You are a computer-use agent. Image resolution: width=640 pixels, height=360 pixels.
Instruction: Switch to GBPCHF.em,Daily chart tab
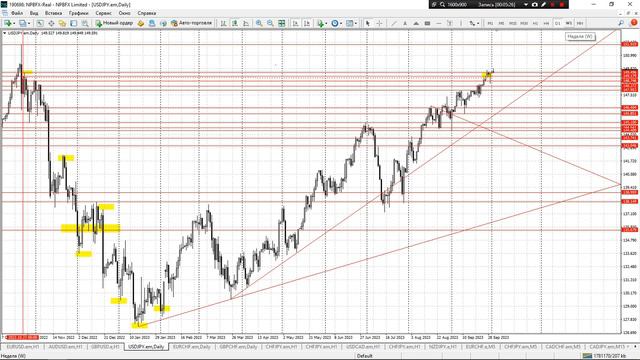coord(238,347)
